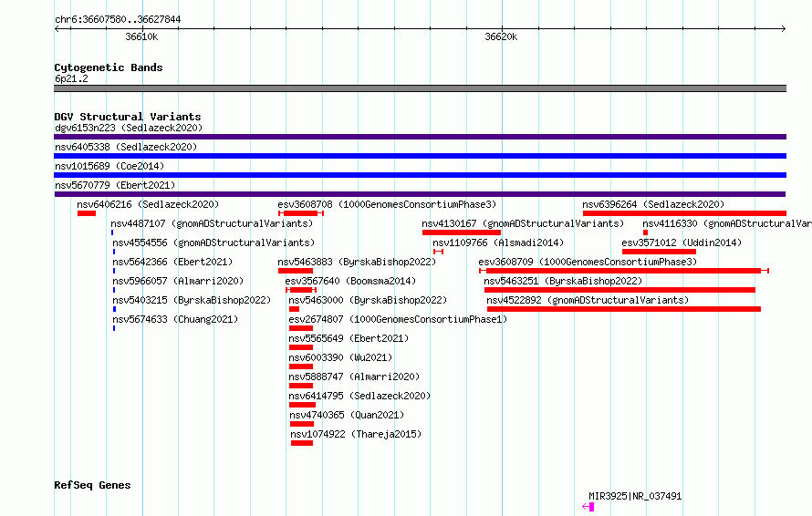Viewport: 812px width, 516px height.
Task: Open nsv4487107 (gnomADStructuralVariants) entry
Action: (x=212, y=223)
